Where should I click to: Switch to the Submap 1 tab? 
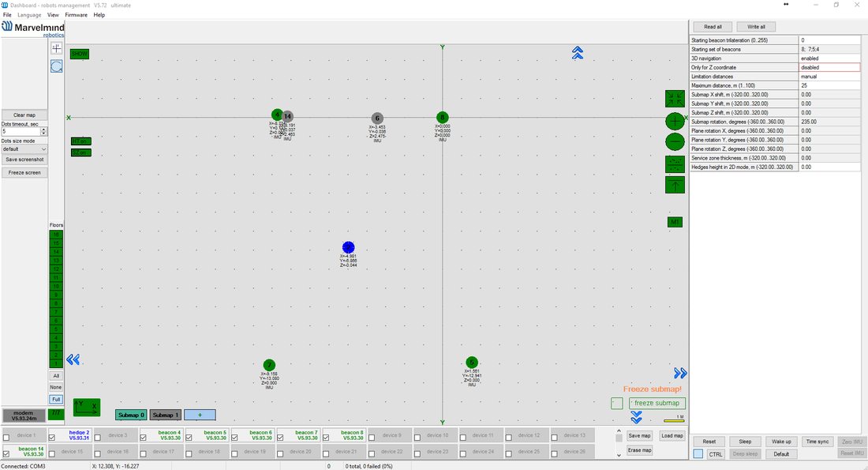166,415
